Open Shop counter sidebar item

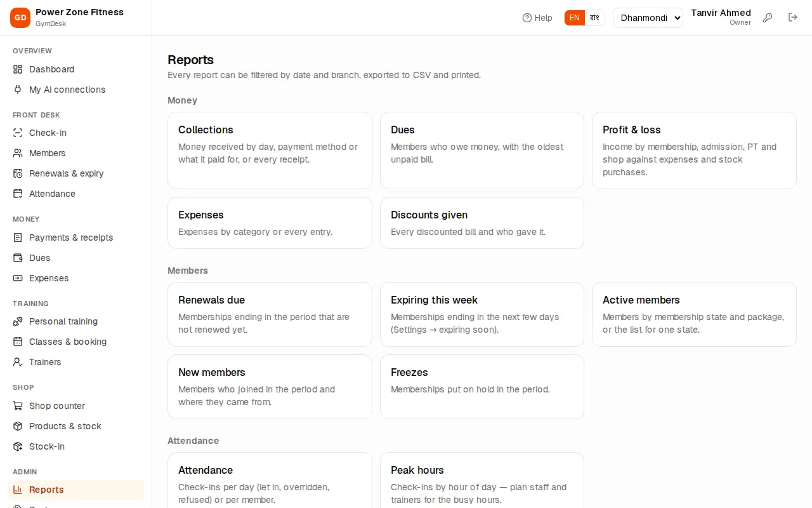75,406
